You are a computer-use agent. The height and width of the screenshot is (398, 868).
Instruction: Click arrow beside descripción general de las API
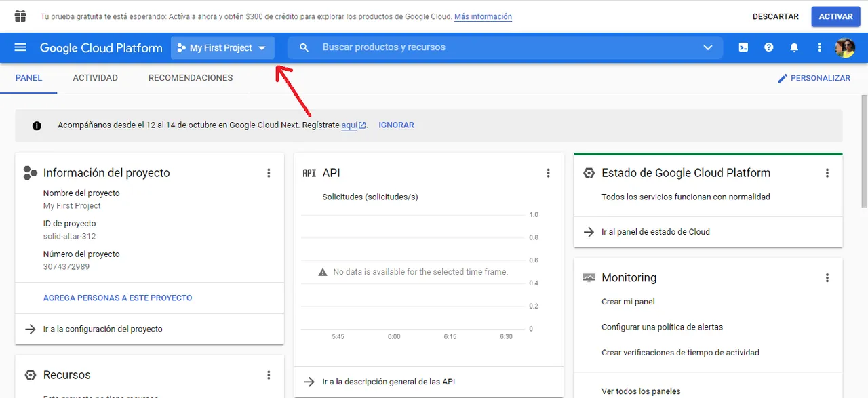click(x=309, y=382)
